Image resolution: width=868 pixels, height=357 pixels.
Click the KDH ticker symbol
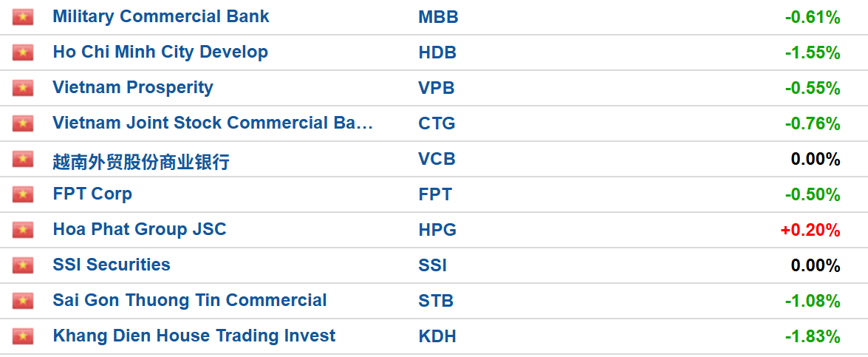click(437, 336)
